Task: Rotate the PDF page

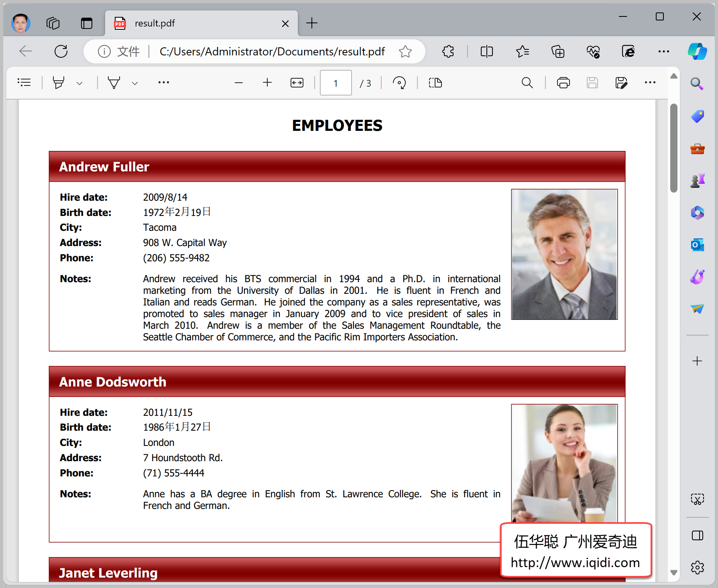Action: coord(399,83)
